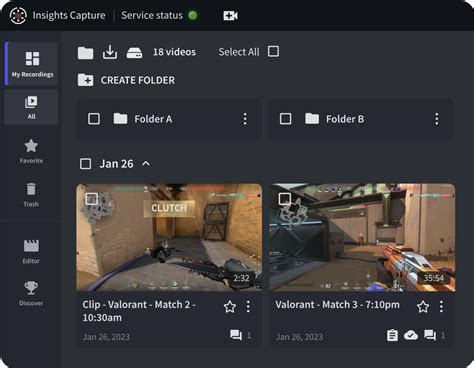
Task: Select the Valorant Match 3 video checkbox
Action: coord(285,199)
